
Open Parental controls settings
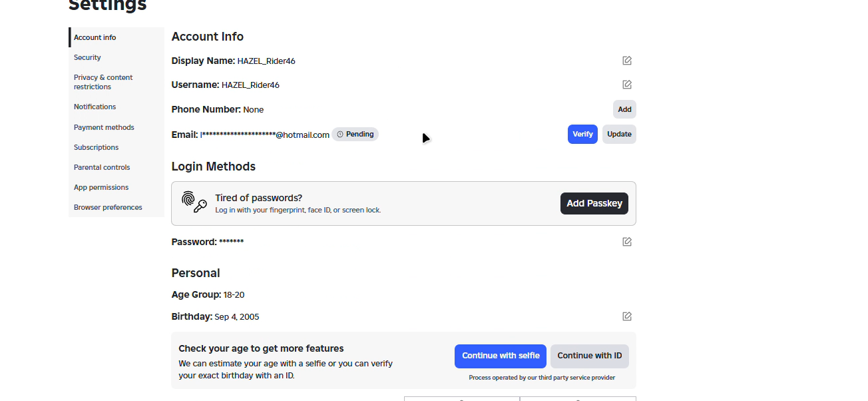[102, 167]
